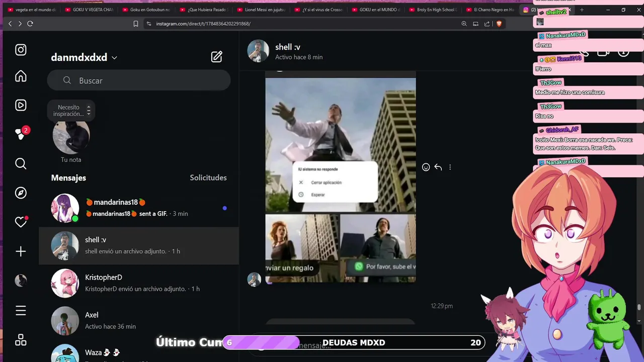
Task: Open mandarinas18 conversation
Action: click(x=139, y=208)
